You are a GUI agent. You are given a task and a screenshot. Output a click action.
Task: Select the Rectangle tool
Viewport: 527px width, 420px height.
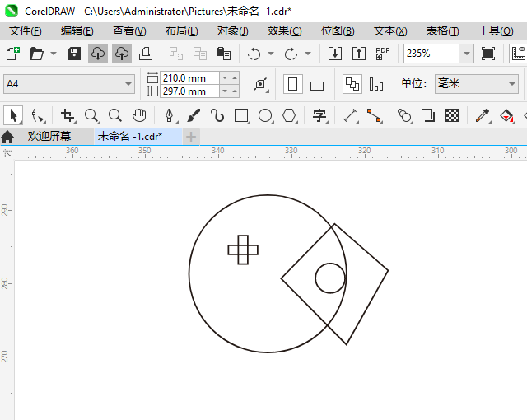click(241, 115)
